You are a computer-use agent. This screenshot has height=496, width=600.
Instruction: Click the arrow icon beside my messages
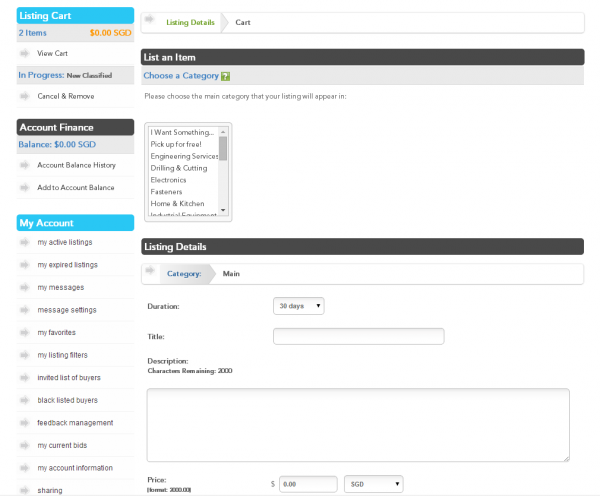click(25, 288)
